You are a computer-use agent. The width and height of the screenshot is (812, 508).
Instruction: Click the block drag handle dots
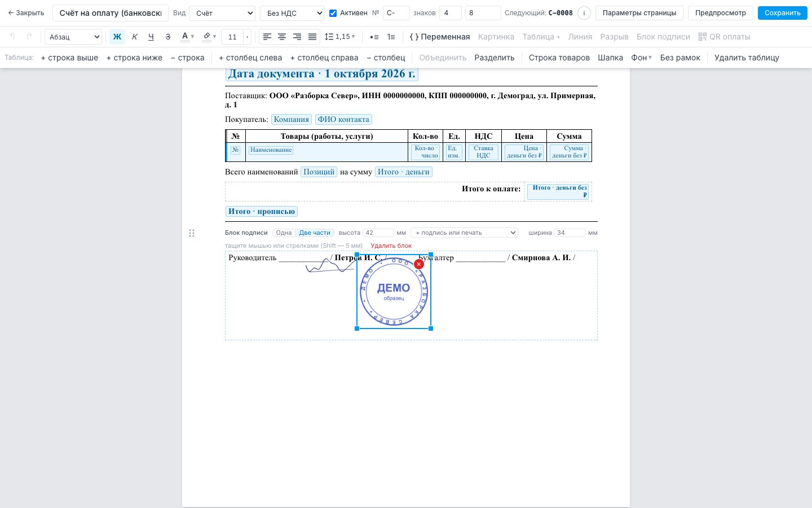[x=192, y=233]
